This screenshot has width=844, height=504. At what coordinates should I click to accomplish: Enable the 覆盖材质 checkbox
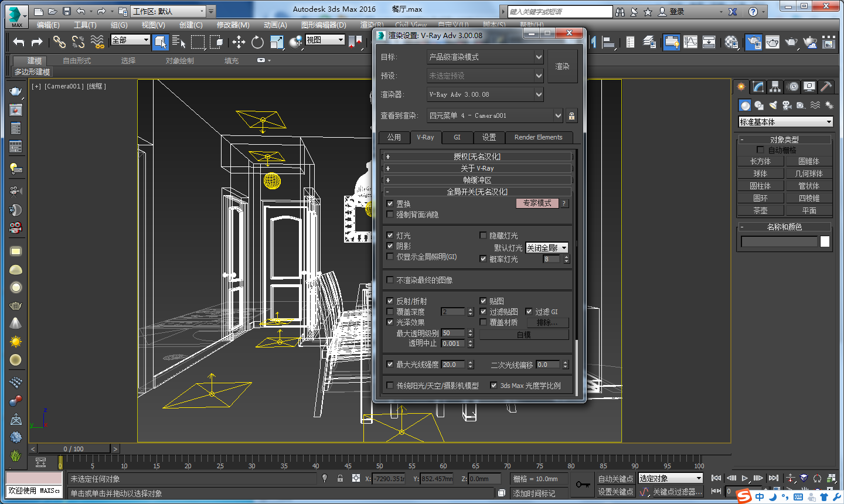(x=483, y=322)
